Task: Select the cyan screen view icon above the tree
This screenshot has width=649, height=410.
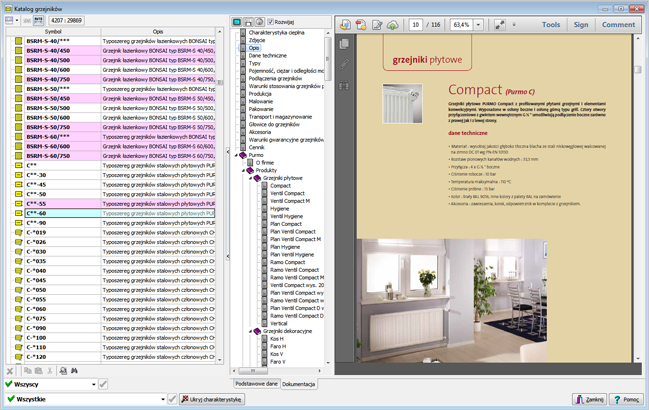Action: [x=237, y=22]
